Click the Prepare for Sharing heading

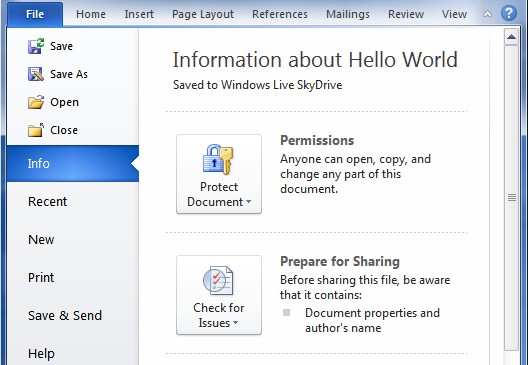click(340, 262)
